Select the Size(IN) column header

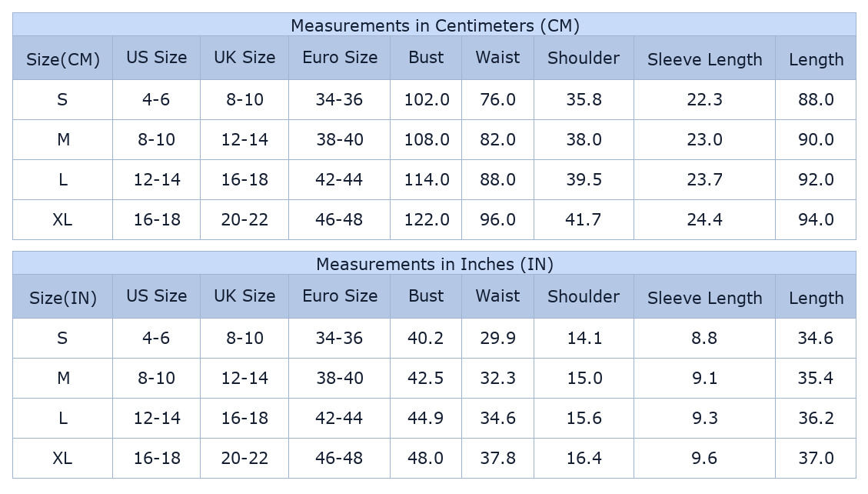[63, 298]
